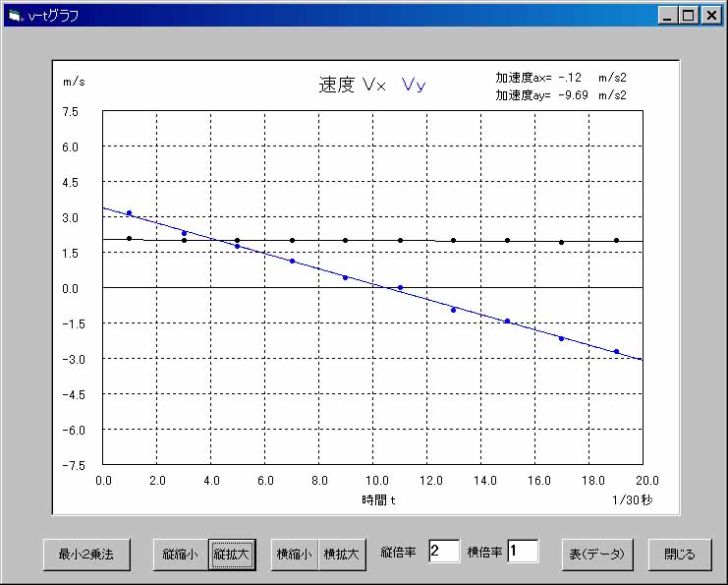Click the 最小2乗法 least squares button
The height and width of the screenshot is (585, 728).
(x=85, y=555)
